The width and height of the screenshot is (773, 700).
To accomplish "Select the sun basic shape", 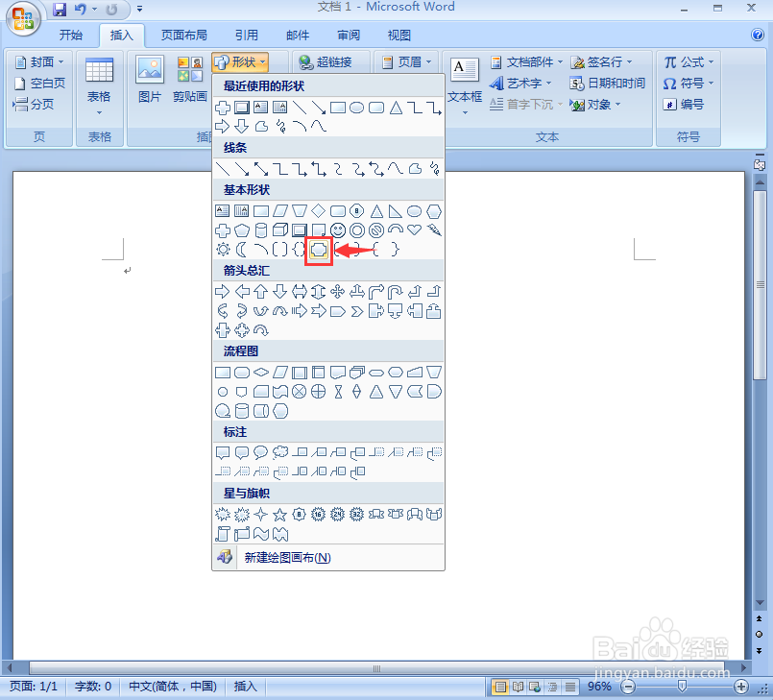I will click(223, 250).
